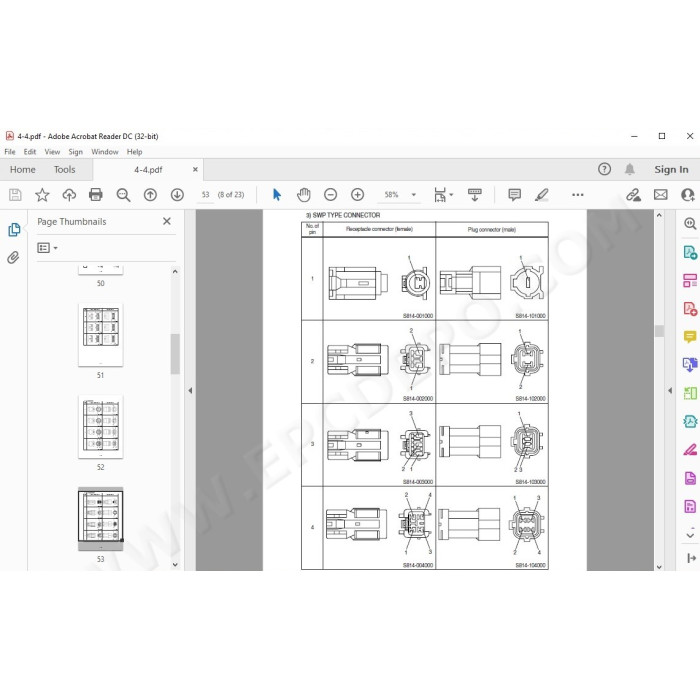Open find text magnifier

123,195
